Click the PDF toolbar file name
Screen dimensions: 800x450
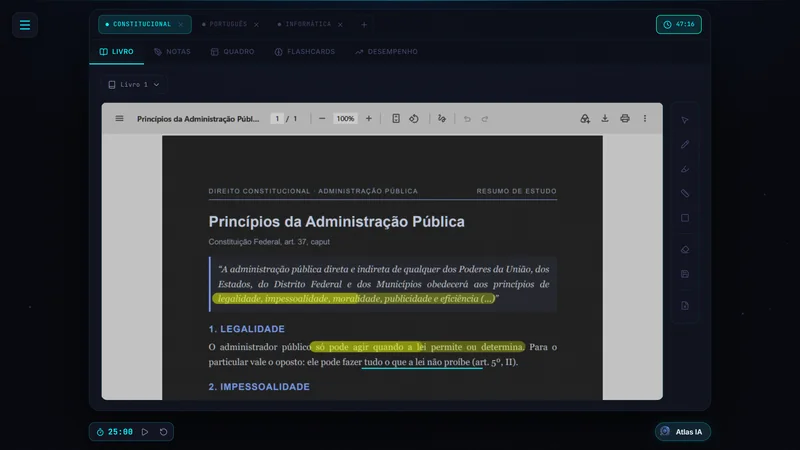198,119
